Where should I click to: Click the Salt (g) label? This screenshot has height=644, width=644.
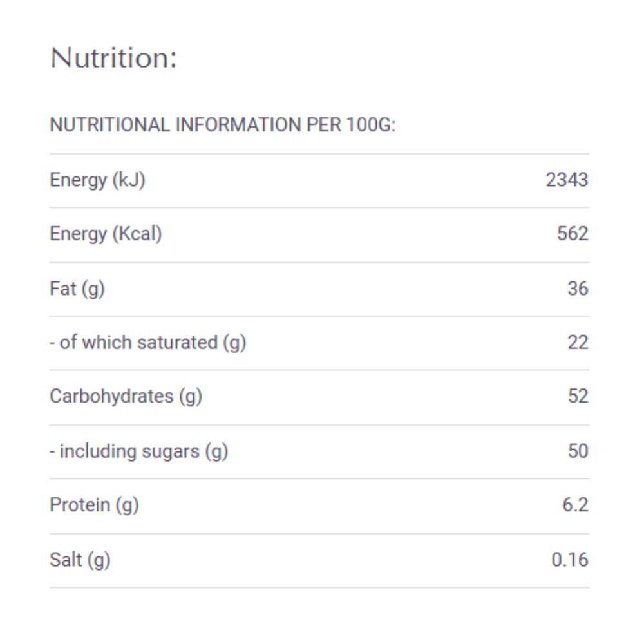80,560
